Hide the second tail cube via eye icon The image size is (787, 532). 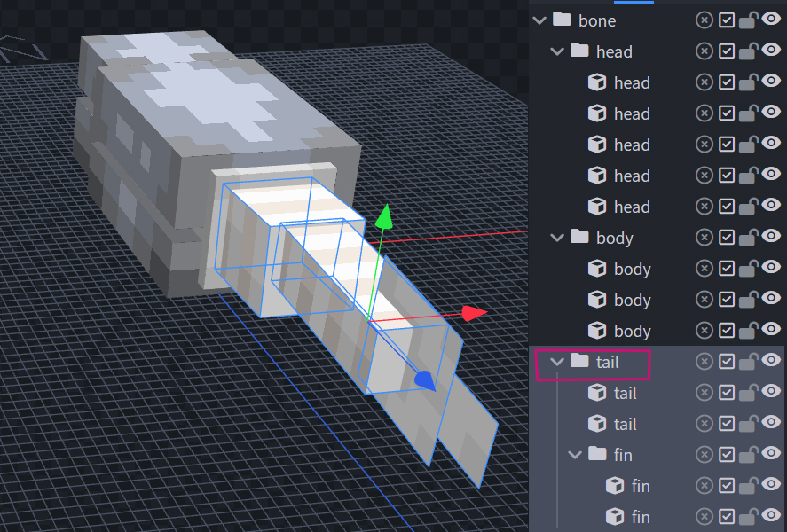pyautogui.click(x=771, y=423)
